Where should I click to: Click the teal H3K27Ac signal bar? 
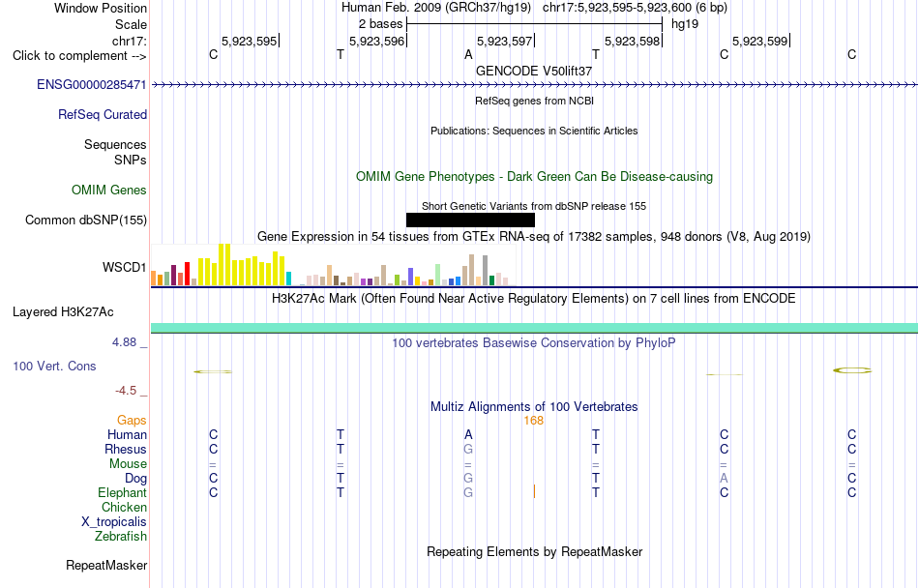[x=535, y=328]
